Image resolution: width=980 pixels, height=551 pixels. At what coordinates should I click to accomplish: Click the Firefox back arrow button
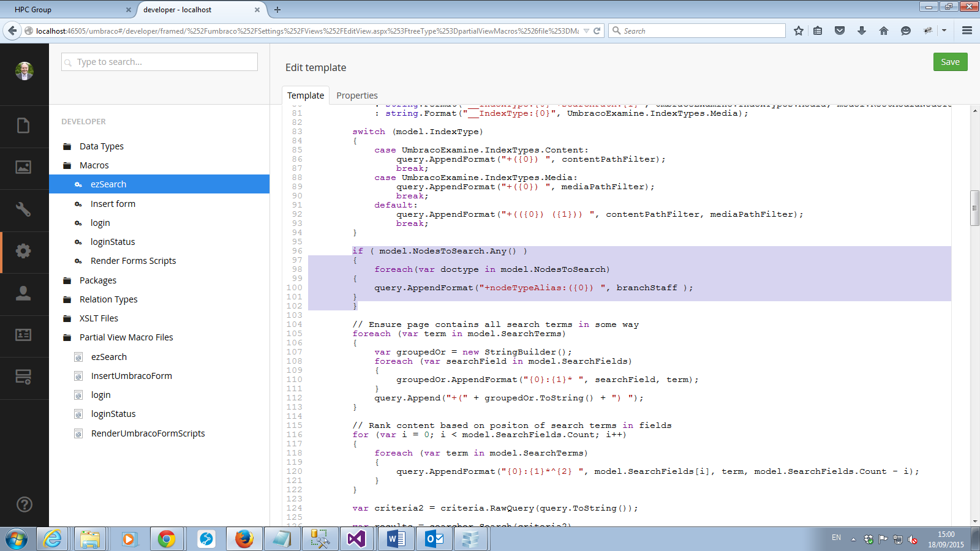pos(12,31)
